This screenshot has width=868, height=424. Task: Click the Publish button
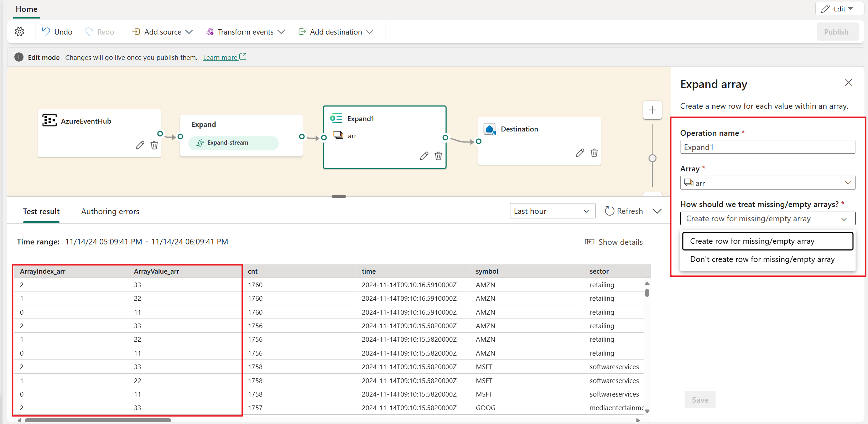click(x=836, y=32)
